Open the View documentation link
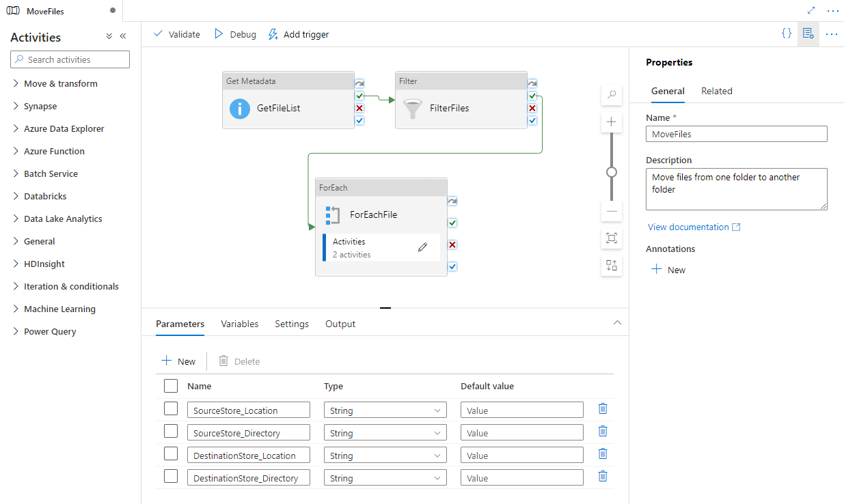 (688, 227)
